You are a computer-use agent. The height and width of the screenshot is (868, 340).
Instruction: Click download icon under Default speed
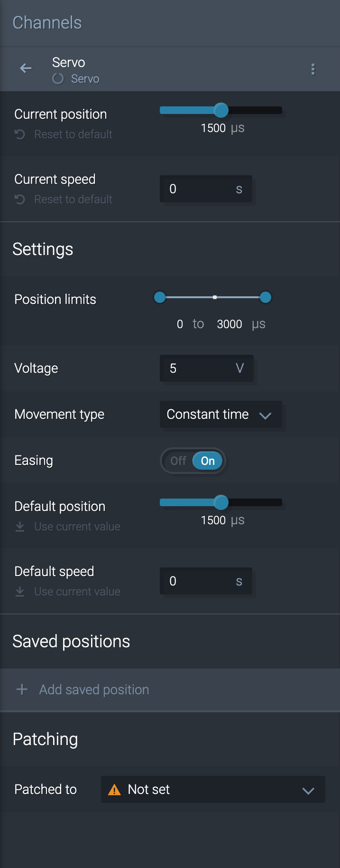(x=20, y=592)
